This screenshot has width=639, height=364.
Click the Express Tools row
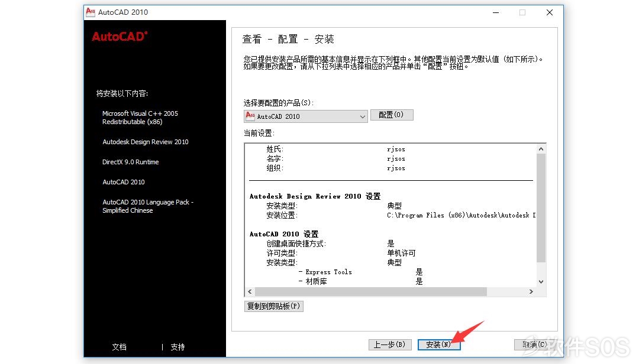(x=360, y=272)
